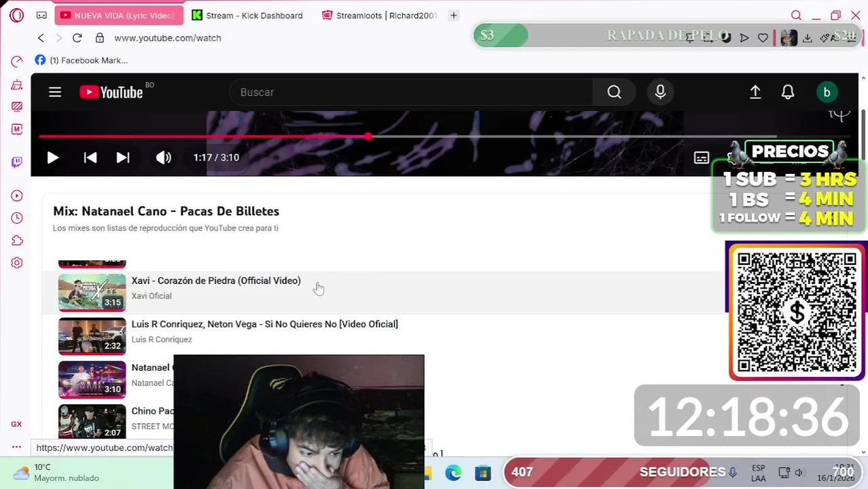Open History clock in the sidebar
868x489 pixels.
click(x=17, y=218)
